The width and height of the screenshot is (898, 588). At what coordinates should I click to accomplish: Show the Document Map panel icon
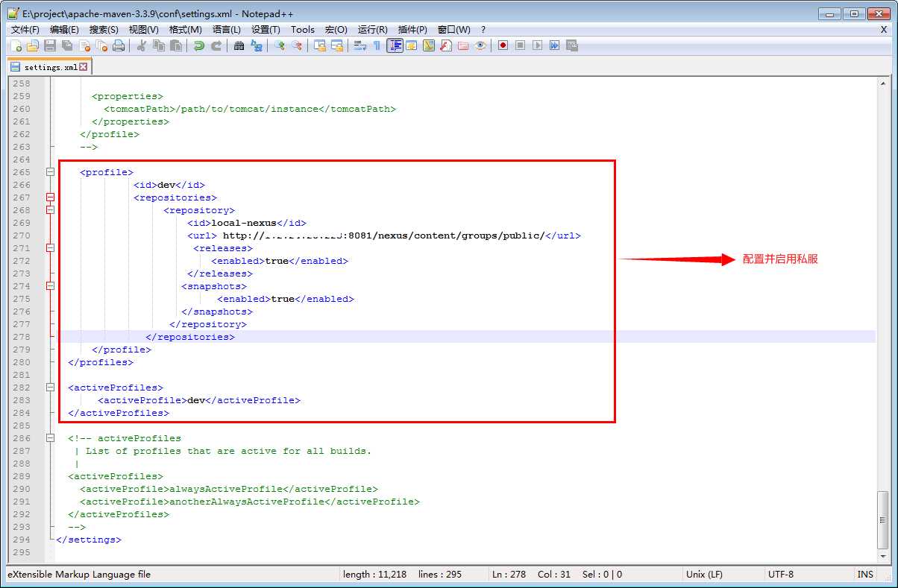pyautogui.click(x=429, y=45)
